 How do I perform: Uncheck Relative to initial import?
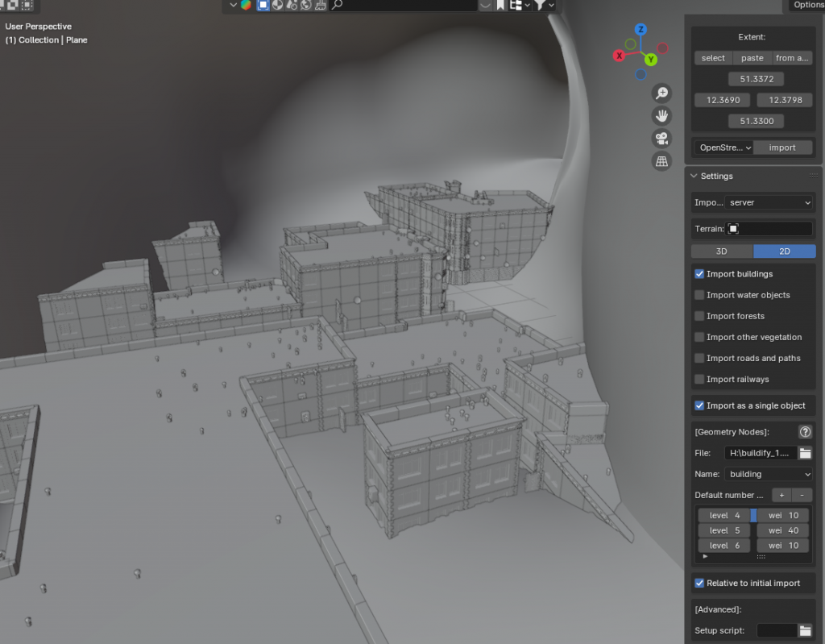(699, 583)
